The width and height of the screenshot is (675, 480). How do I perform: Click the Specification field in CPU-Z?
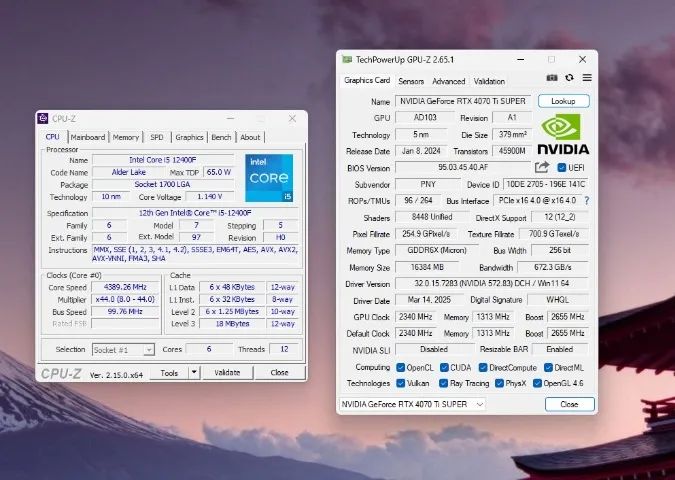coord(195,213)
